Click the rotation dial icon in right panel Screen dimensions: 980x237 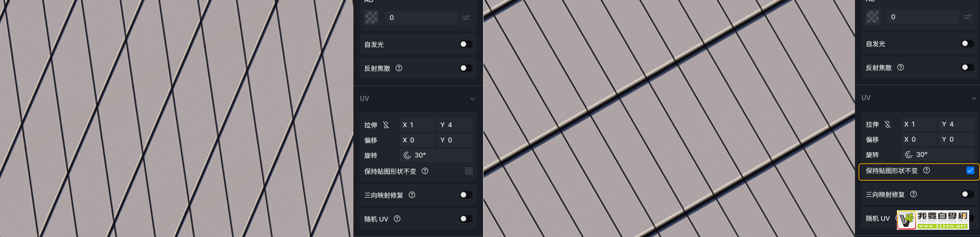(908, 155)
